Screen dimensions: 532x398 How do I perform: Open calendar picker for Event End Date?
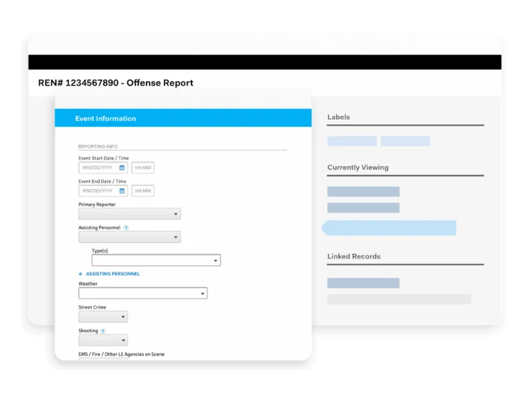point(122,191)
